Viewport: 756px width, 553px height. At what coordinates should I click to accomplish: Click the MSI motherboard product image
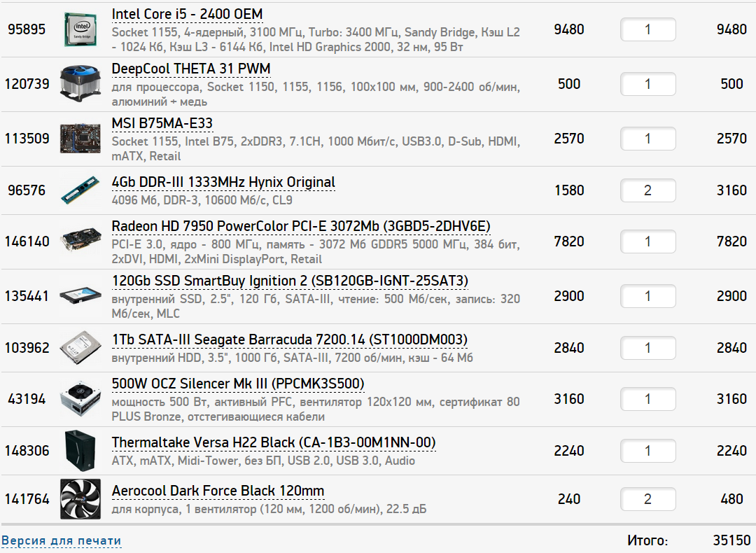(x=80, y=139)
